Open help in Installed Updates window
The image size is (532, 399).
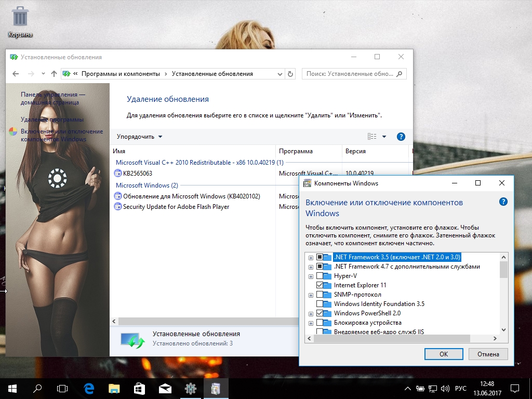[401, 137]
